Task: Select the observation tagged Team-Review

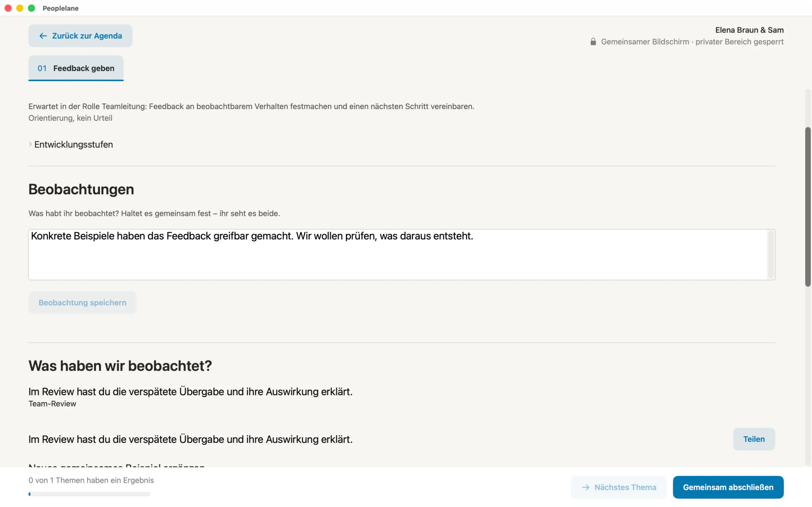Action: pos(191,397)
